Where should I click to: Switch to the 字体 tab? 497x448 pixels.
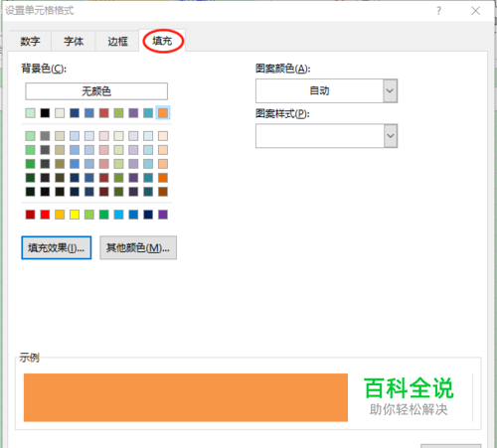pyautogui.click(x=74, y=41)
